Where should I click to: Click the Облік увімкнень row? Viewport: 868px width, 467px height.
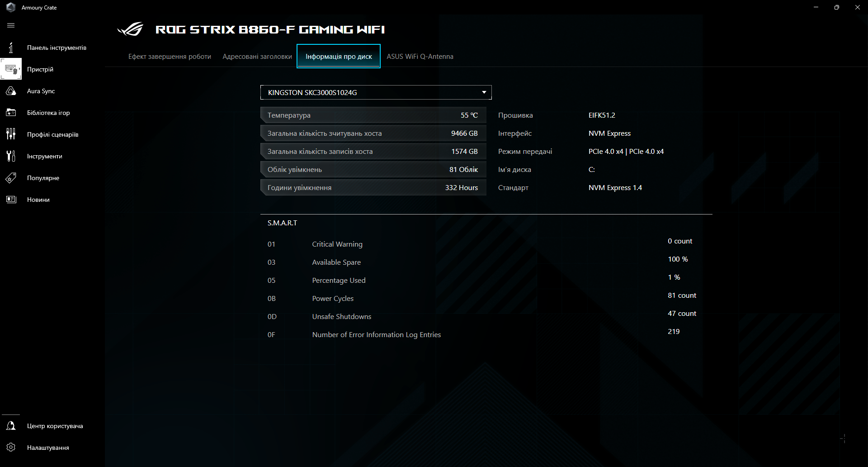[373, 169]
